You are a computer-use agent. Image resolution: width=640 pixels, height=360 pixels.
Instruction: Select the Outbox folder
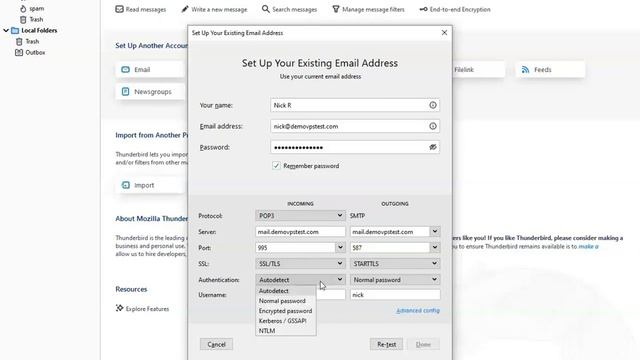[30, 52]
